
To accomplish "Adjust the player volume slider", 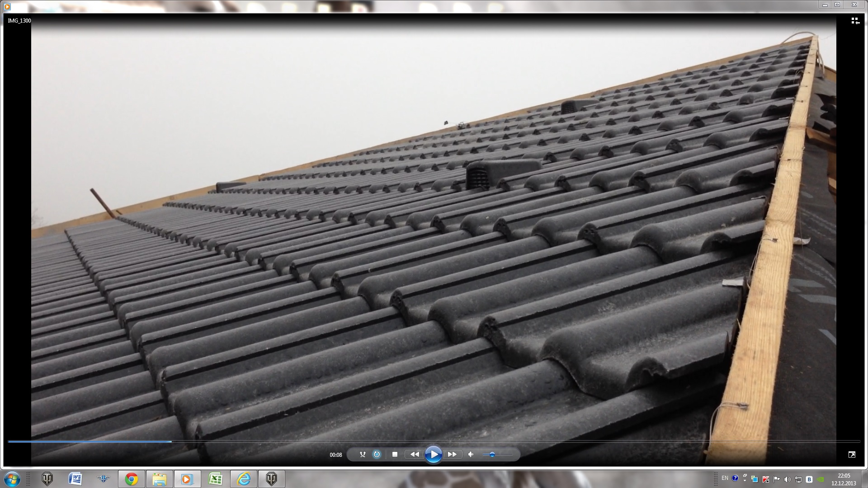I will (497, 455).
